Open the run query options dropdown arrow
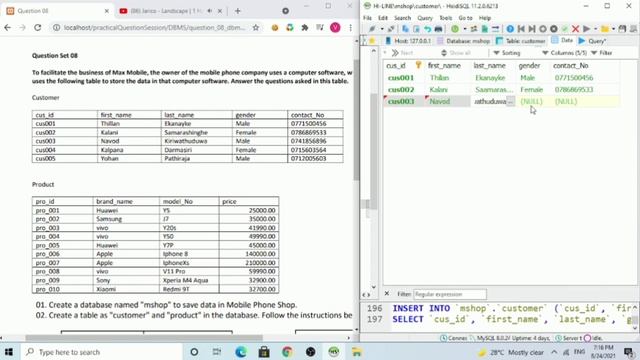 596,29
